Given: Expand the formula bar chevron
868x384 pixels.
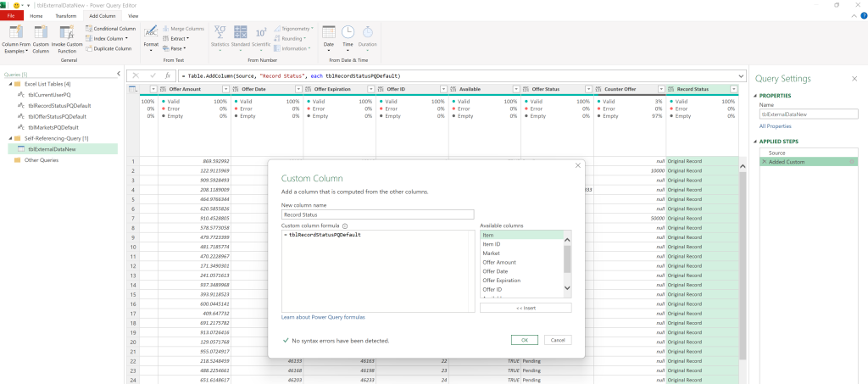Looking at the screenshot, I should click(741, 75).
